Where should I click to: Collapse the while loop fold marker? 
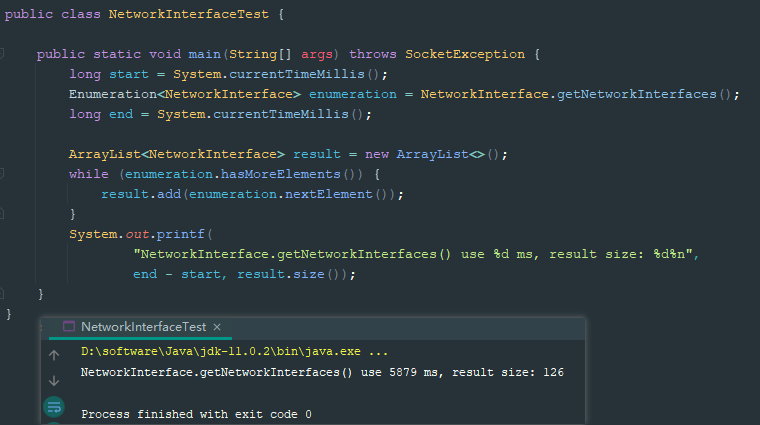click(2, 173)
